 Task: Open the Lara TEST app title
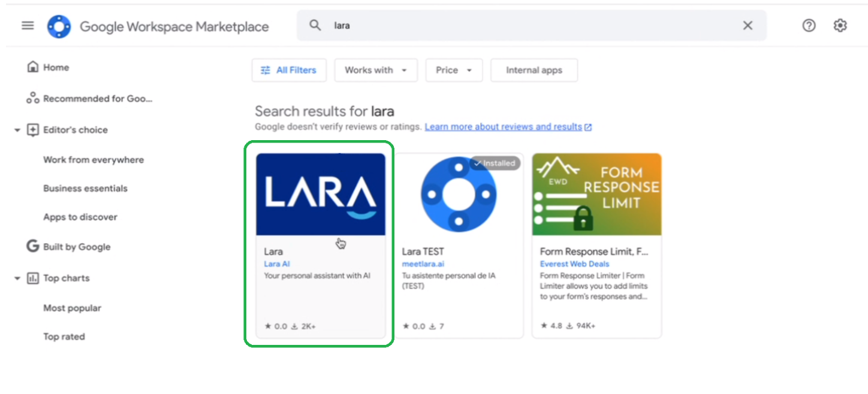click(423, 251)
